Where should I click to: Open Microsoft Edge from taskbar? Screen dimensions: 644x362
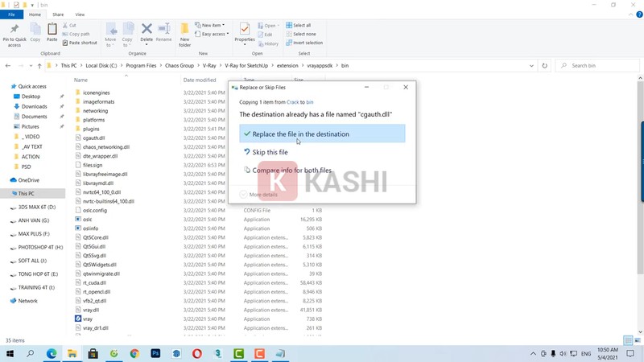52,353
